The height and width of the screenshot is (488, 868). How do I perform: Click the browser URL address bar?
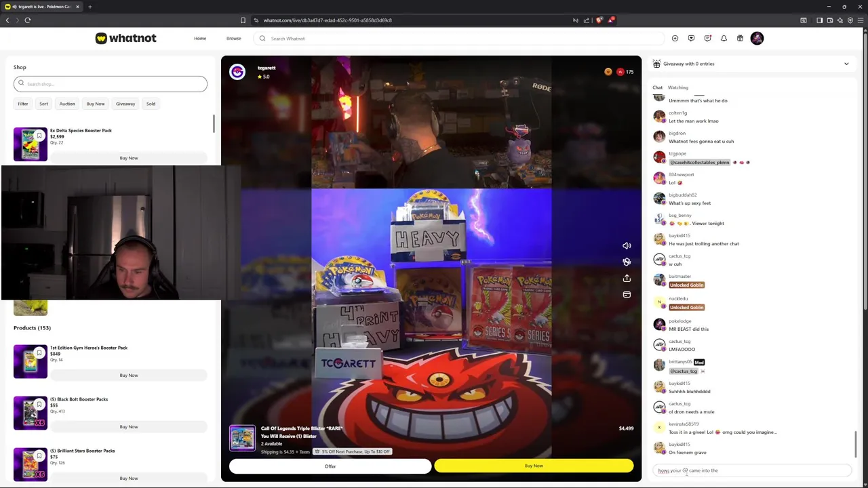tap(414, 20)
